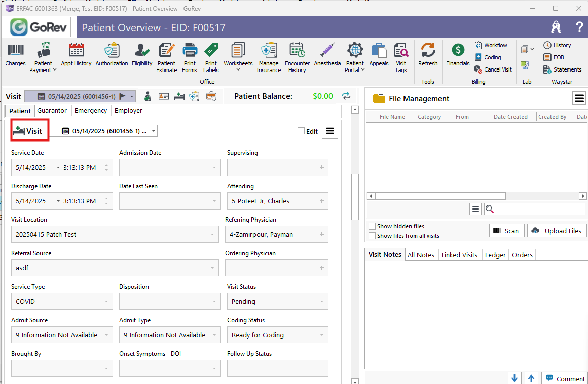Click the insurance shield clipboard icon
This screenshot has width=588, height=384.
point(194,96)
